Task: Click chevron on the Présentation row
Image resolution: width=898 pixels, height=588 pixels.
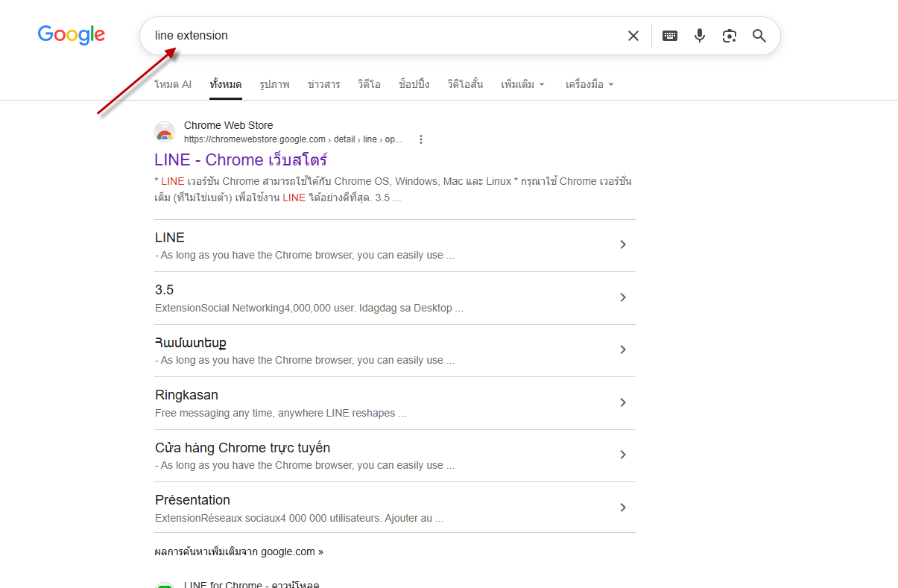Action: [623, 508]
